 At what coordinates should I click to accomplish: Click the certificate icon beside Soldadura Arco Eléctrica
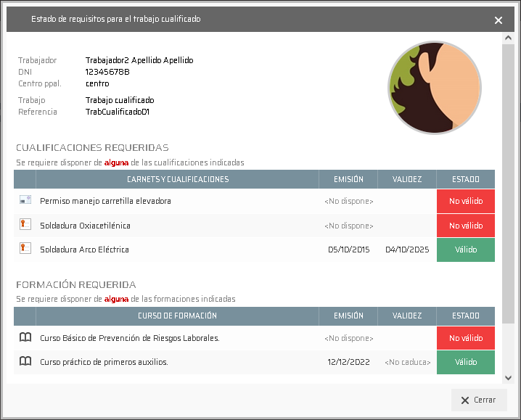(25, 249)
